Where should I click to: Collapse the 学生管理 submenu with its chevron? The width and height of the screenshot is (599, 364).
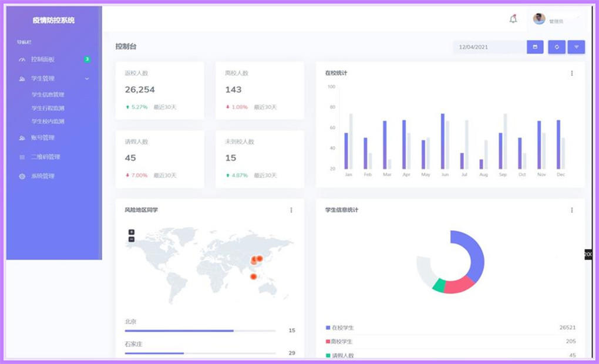tap(87, 79)
